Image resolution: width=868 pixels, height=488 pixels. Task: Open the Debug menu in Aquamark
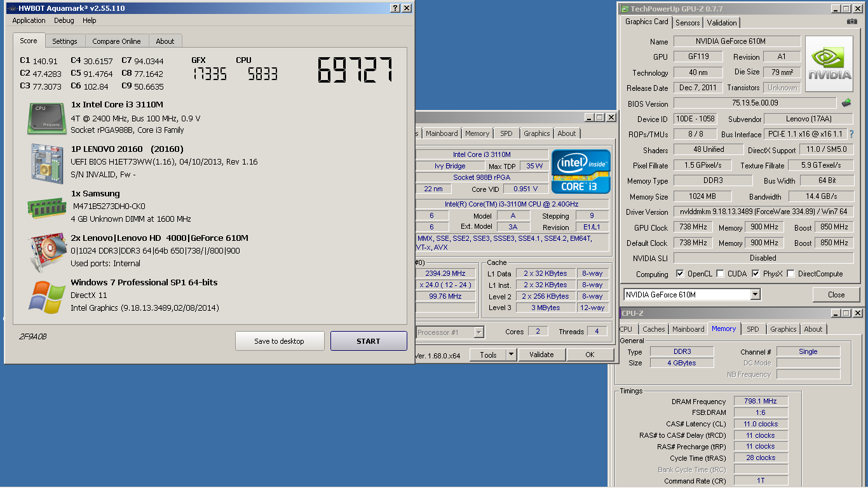click(64, 20)
